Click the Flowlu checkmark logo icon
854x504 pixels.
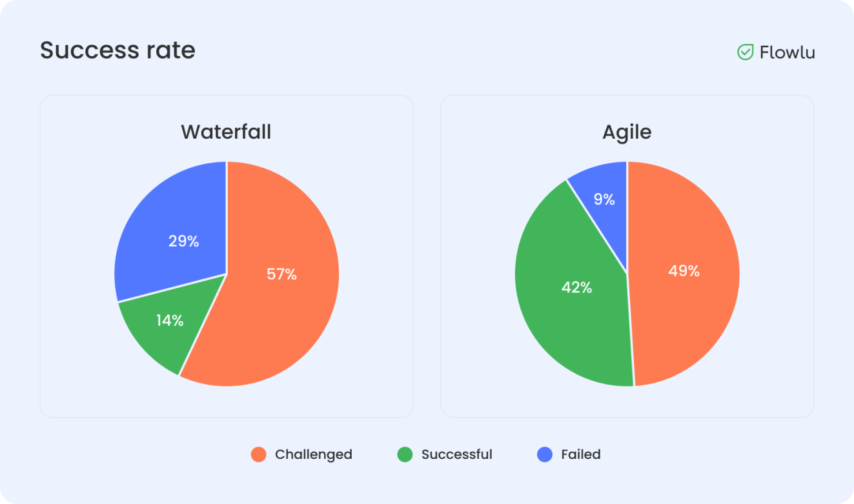click(746, 52)
